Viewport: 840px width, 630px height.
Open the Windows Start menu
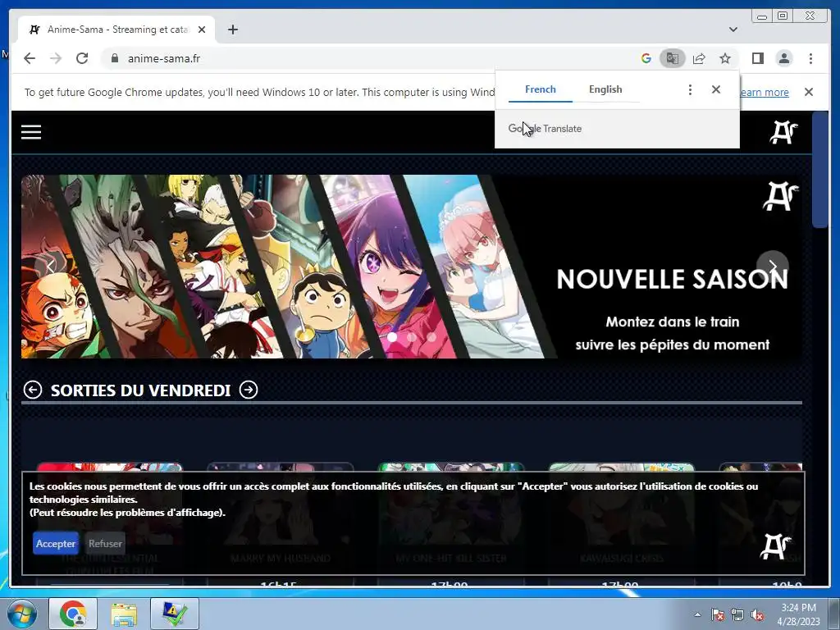pos(22,614)
